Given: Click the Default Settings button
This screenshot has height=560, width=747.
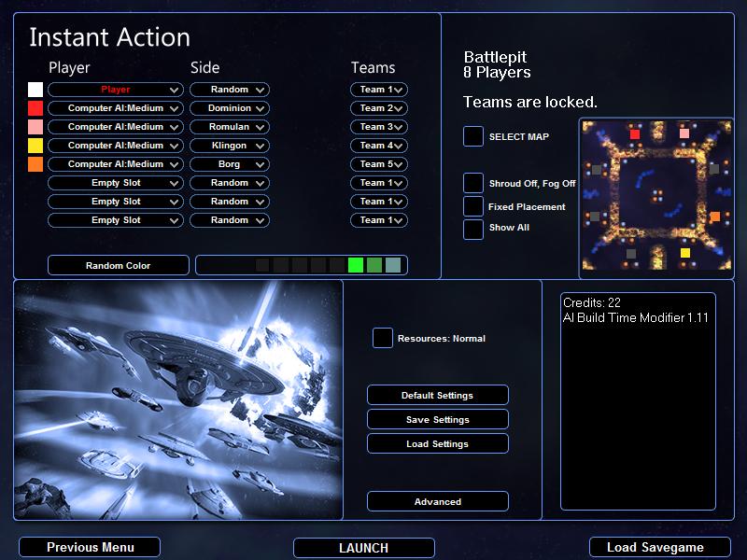Looking at the screenshot, I should (x=437, y=395).
